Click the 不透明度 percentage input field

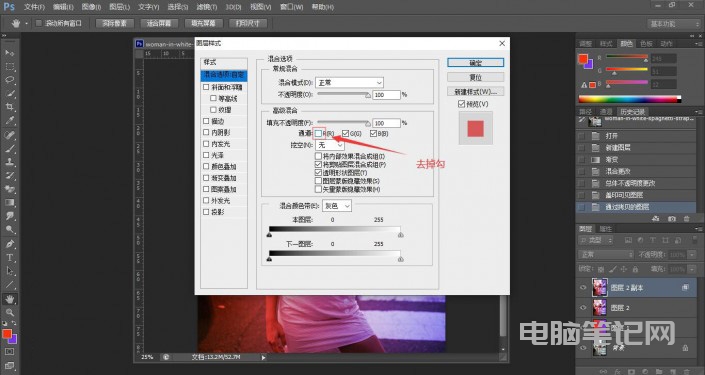point(387,95)
